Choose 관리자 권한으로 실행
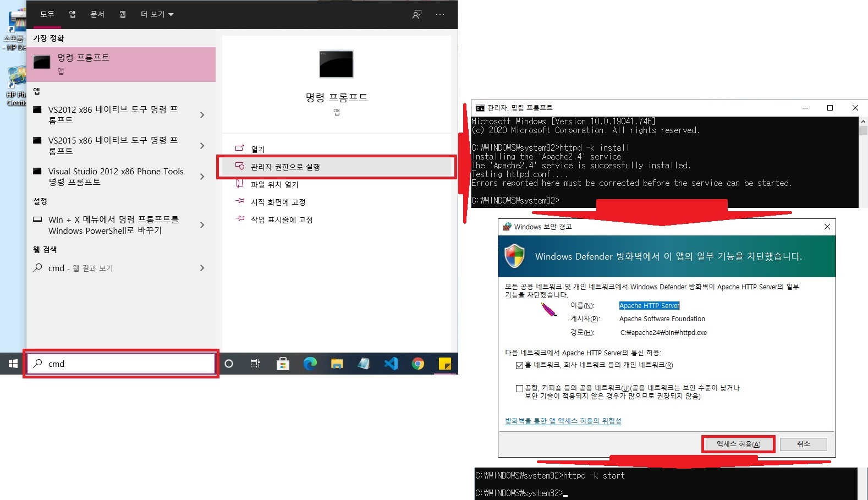868x500 pixels. [337, 167]
